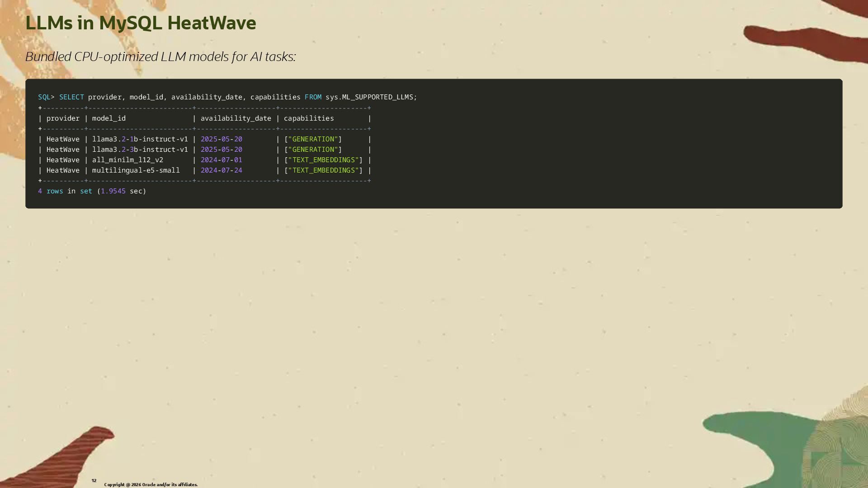Click the 'availability_date' column header
Screen dimensions: 868x488
[236, 118]
